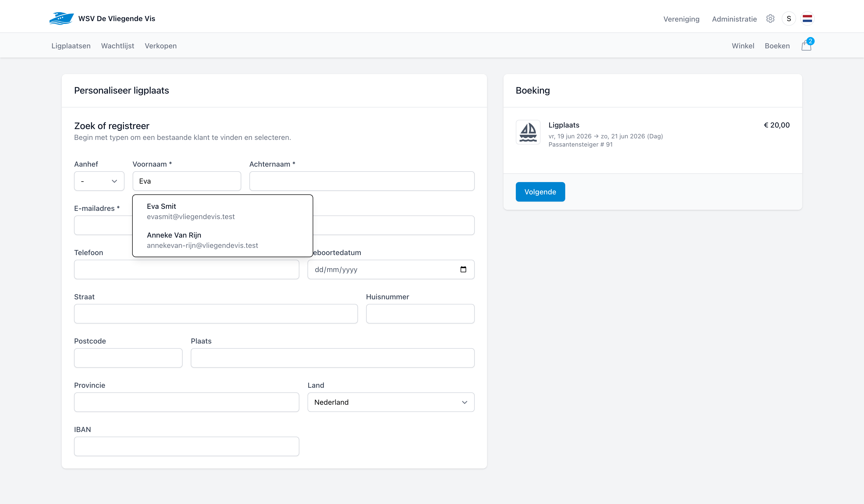Click the Telefoon input field

pos(186,269)
